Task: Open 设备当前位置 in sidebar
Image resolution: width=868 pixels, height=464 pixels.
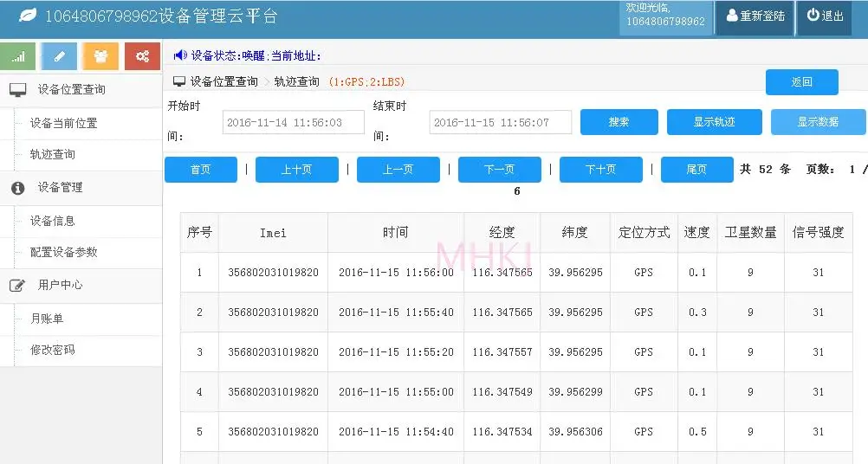Action: 63,123
